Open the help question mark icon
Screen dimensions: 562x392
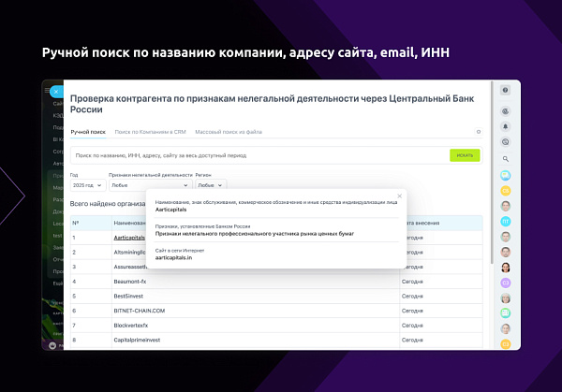coord(505,90)
